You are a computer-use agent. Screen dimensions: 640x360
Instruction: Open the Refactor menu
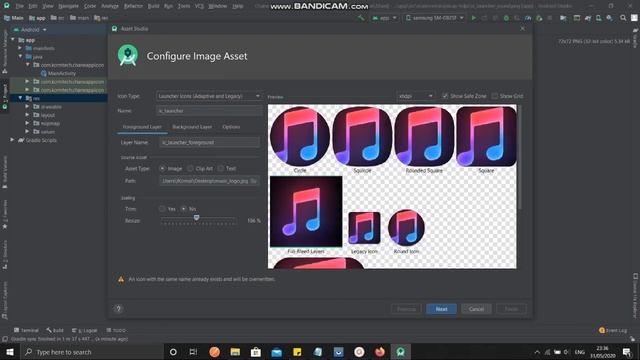(133, 6)
